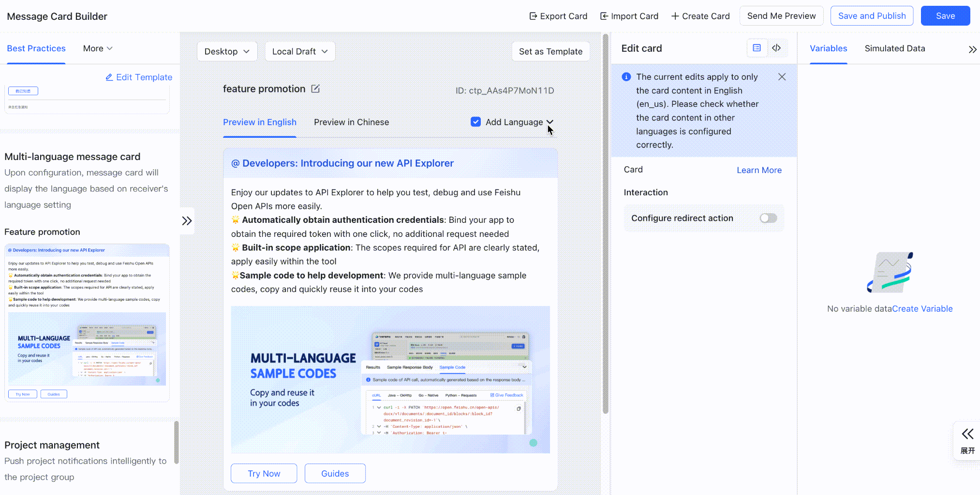Switch to Preview in Chinese tab
980x495 pixels.
tap(352, 122)
